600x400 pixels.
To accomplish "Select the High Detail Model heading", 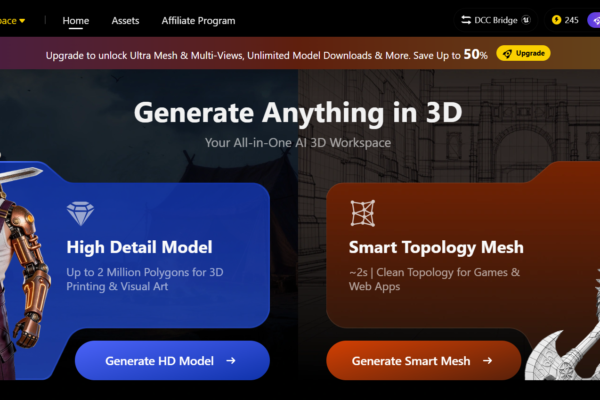I will pos(139,247).
